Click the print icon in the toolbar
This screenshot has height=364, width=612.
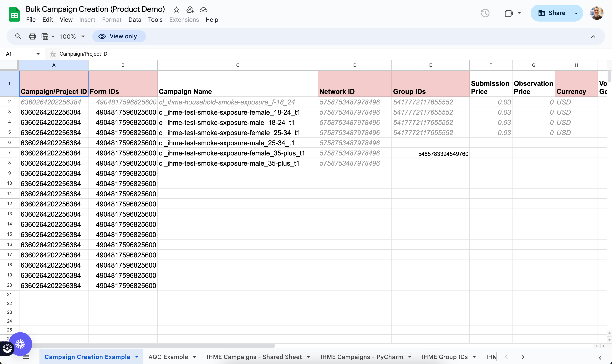point(32,36)
